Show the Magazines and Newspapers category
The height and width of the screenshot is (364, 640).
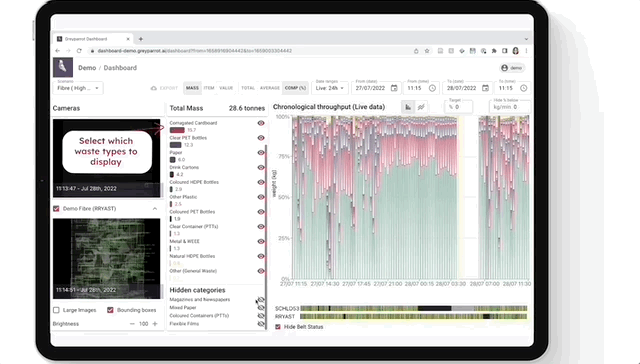pyautogui.click(x=261, y=300)
